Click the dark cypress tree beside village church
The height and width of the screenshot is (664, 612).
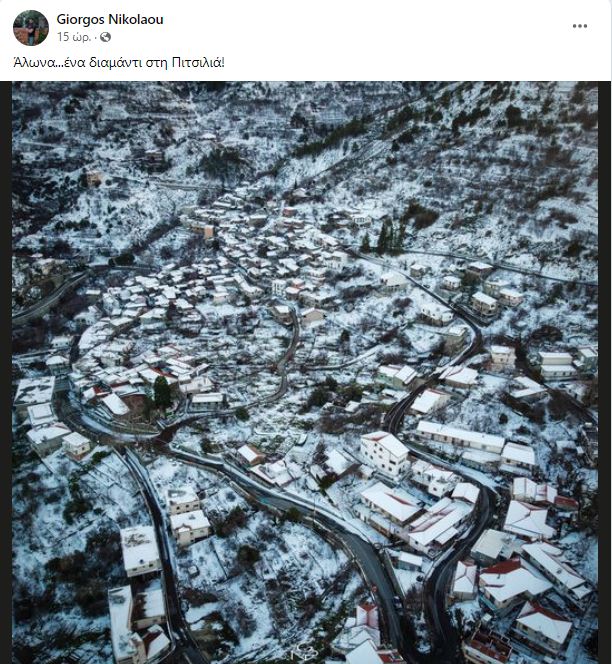(x=162, y=393)
